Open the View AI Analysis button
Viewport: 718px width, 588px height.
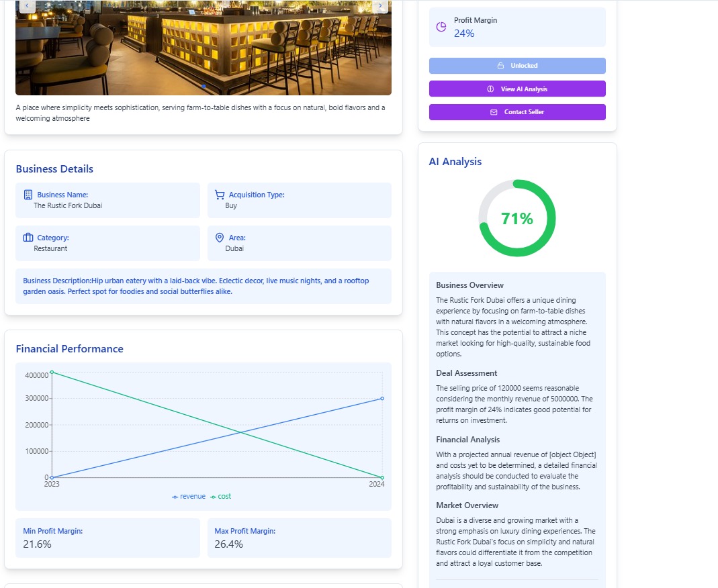[x=517, y=89]
